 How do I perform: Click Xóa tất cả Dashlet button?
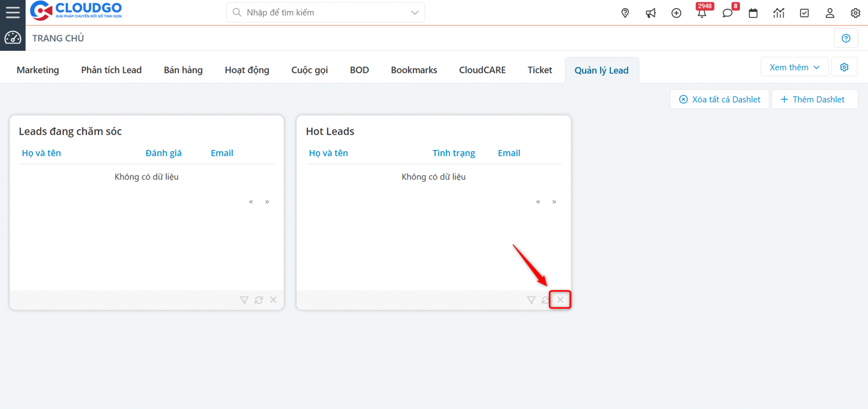[720, 99]
